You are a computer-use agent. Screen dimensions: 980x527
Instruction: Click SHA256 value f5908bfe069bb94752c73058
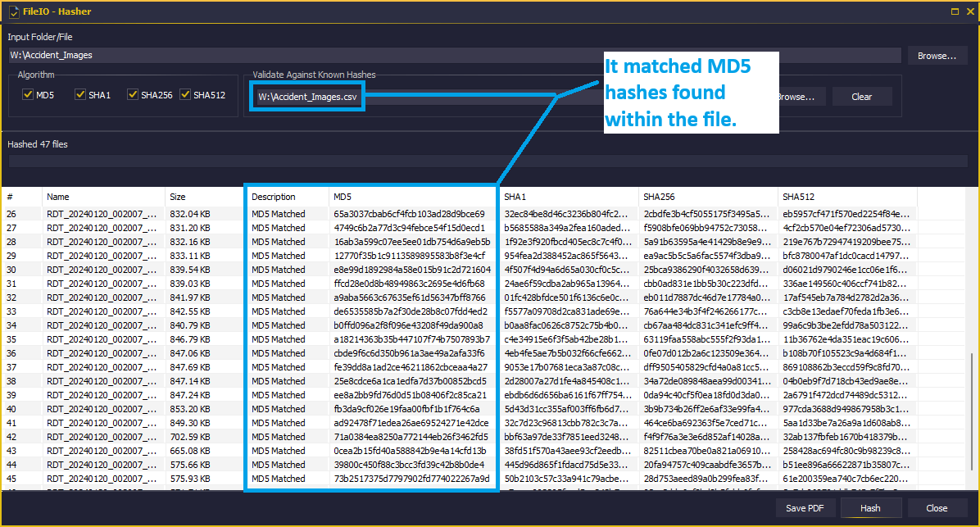coord(705,228)
